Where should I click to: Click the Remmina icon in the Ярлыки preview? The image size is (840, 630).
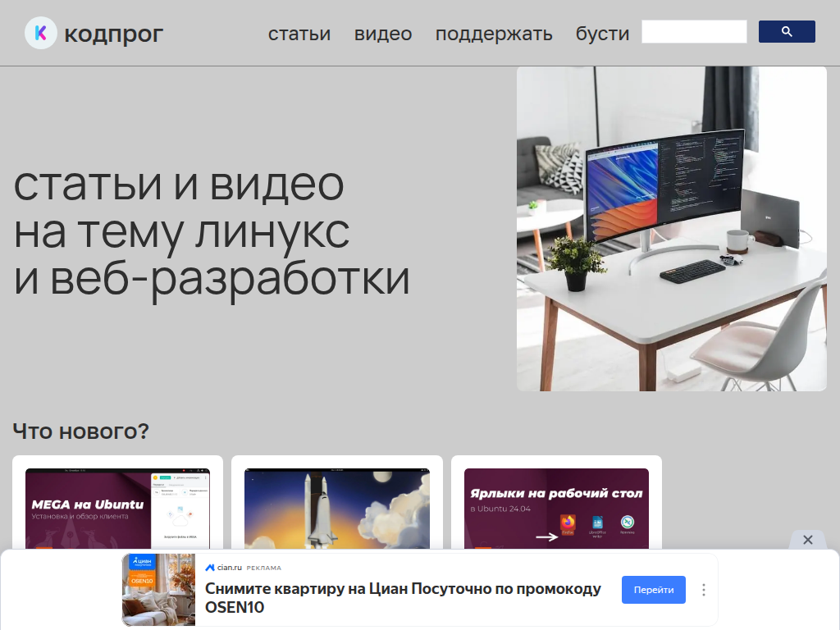click(x=627, y=521)
